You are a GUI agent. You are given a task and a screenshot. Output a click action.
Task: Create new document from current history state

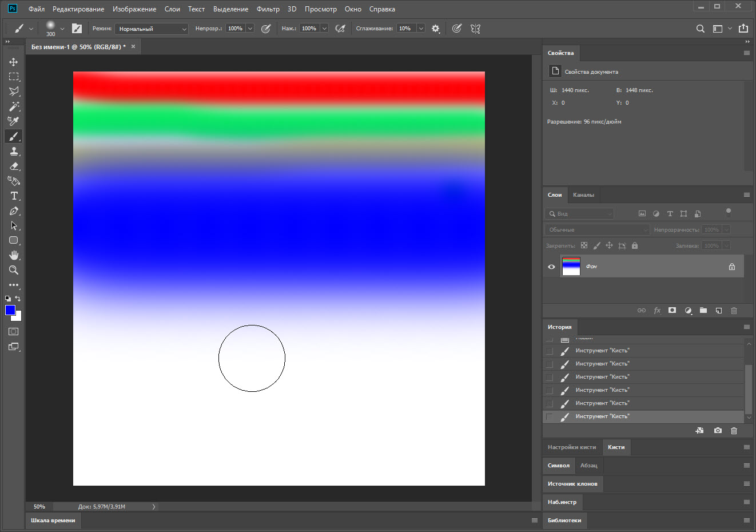point(699,431)
